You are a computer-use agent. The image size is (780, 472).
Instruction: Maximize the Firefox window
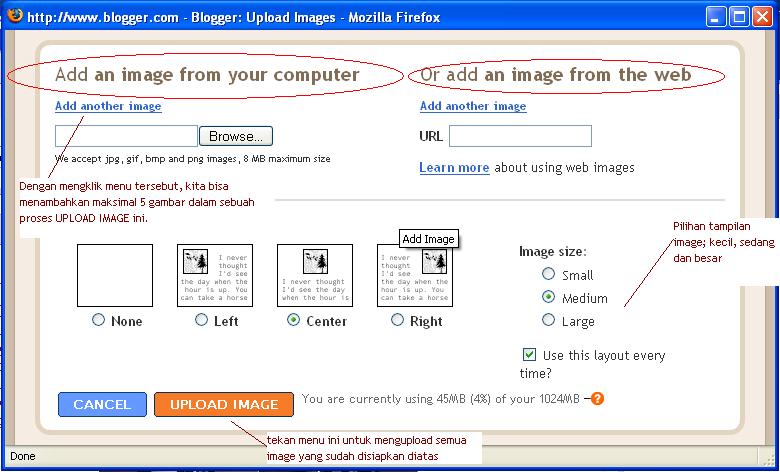(x=739, y=18)
